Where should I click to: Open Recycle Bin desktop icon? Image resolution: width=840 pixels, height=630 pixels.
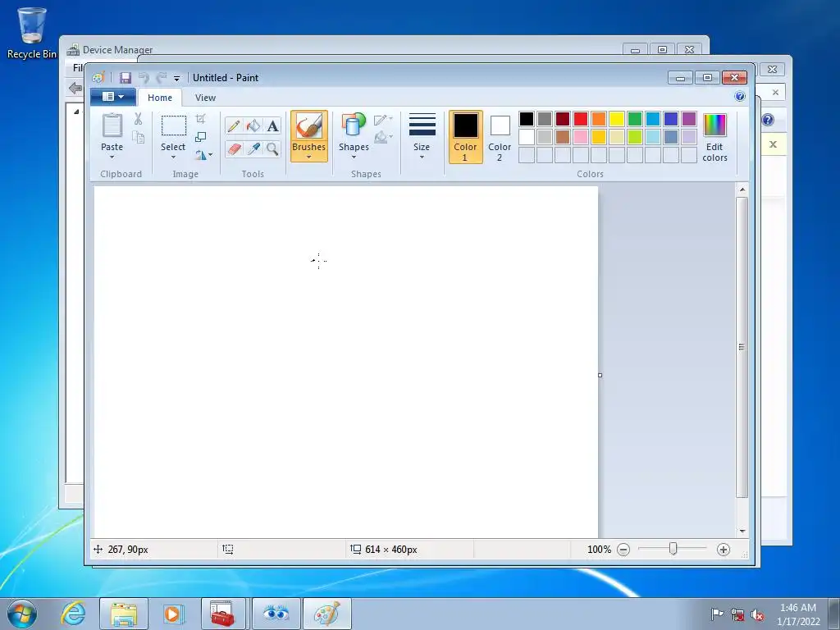pyautogui.click(x=32, y=33)
